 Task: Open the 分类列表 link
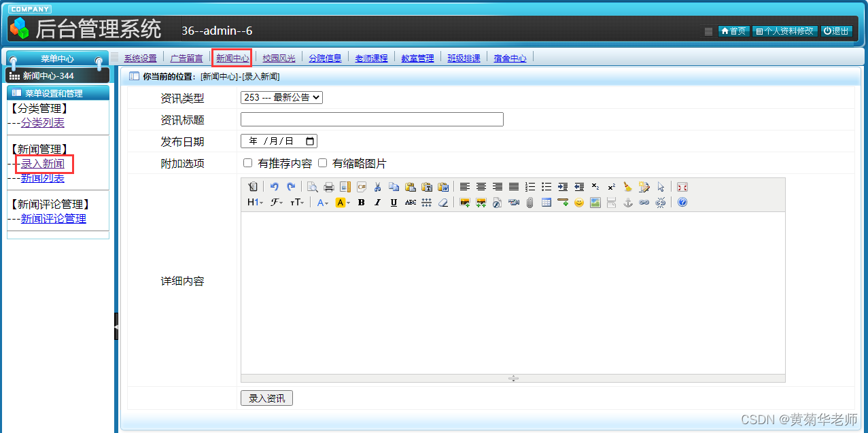click(x=43, y=123)
